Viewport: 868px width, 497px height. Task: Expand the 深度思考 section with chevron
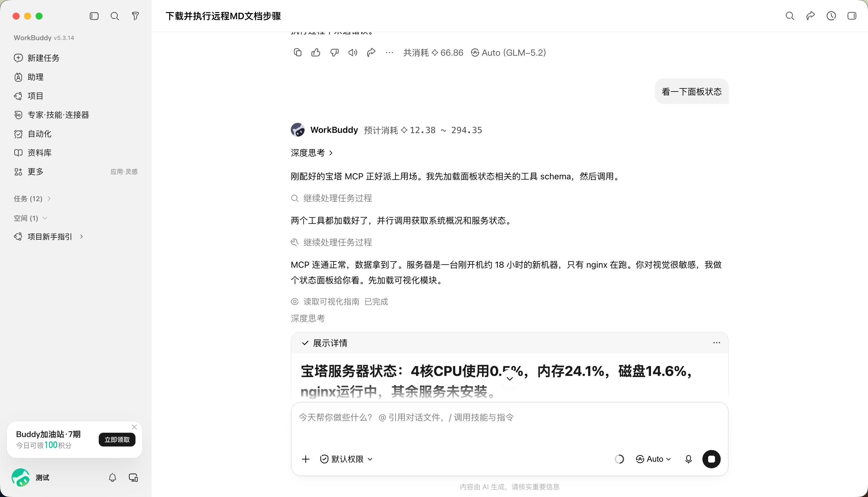(x=311, y=153)
